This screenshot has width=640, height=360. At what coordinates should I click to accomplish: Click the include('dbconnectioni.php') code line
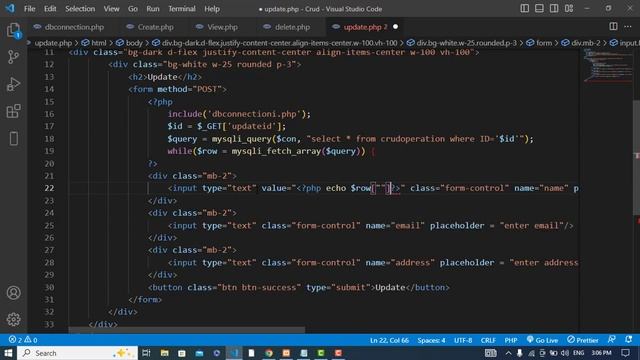click(x=239, y=114)
